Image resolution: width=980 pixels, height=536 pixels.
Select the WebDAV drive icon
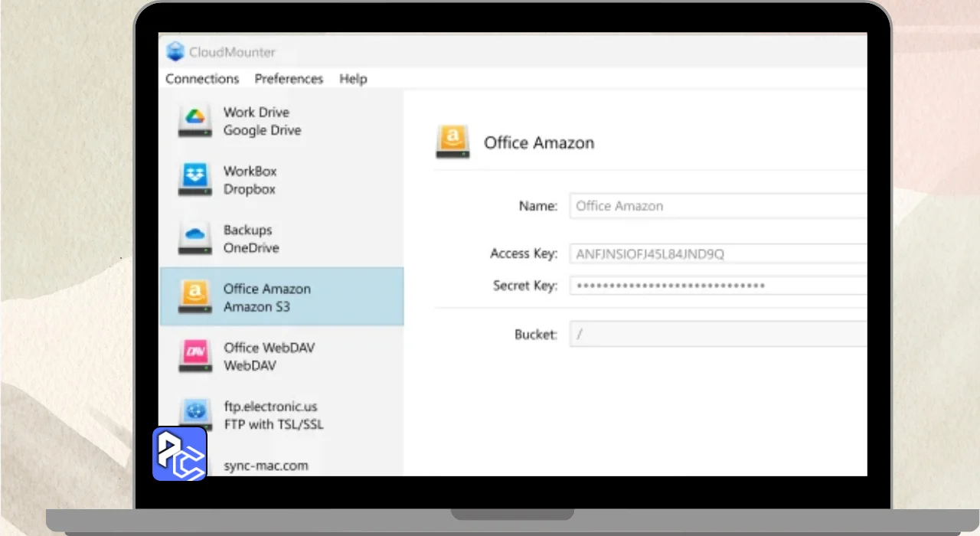pos(195,356)
